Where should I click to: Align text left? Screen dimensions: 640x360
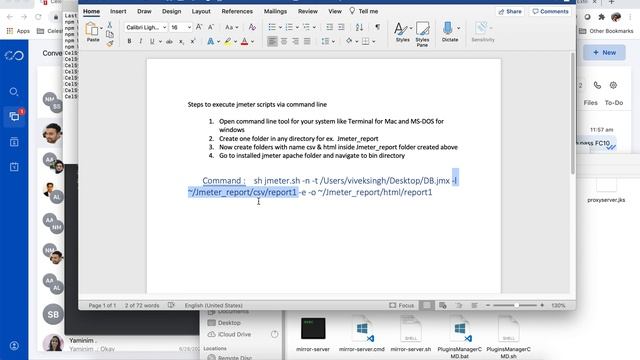[272, 41]
